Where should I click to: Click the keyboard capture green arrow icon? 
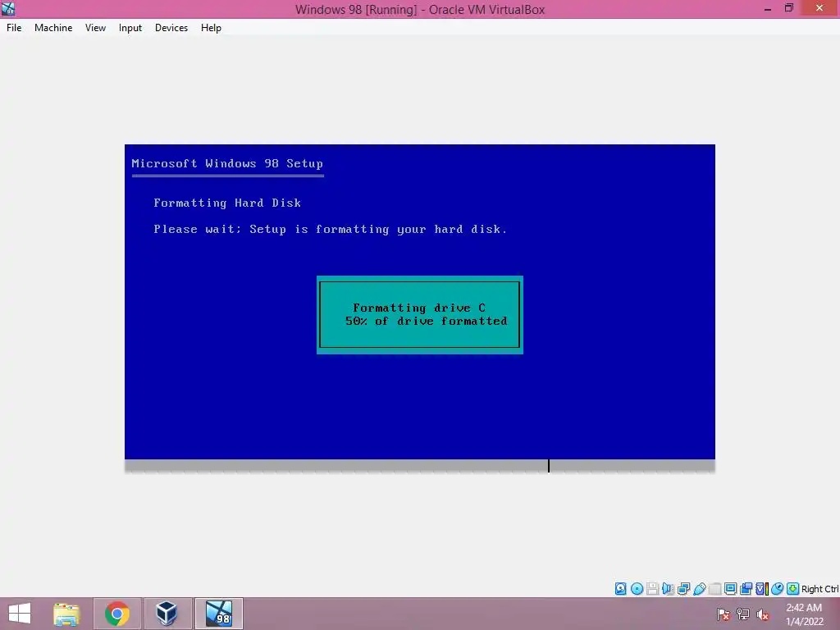coord(793,589)
